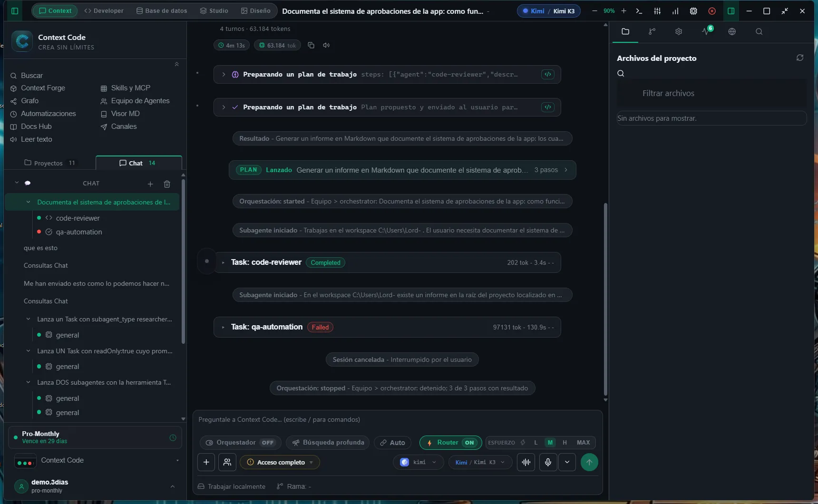This screenshot has height=504, width=818.
Task: Copy the conversation with the copy icon
Action: [311, 45]
